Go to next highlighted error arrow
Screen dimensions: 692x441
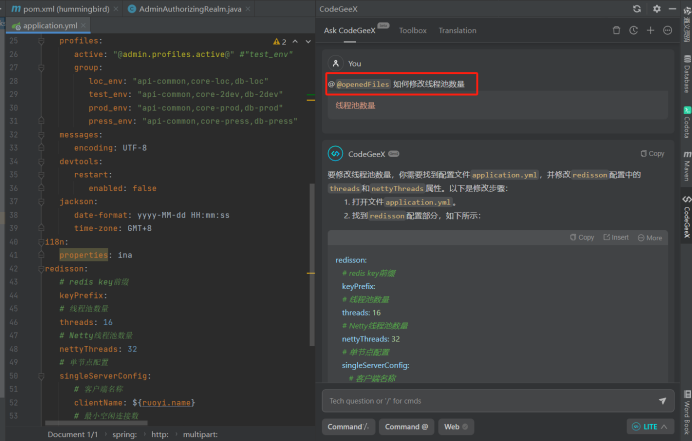308,41
